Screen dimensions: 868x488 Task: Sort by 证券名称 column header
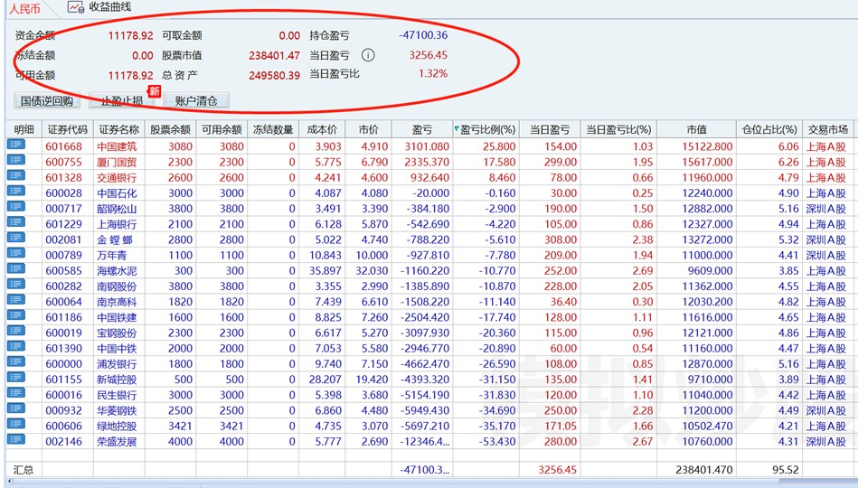[119, 129]
